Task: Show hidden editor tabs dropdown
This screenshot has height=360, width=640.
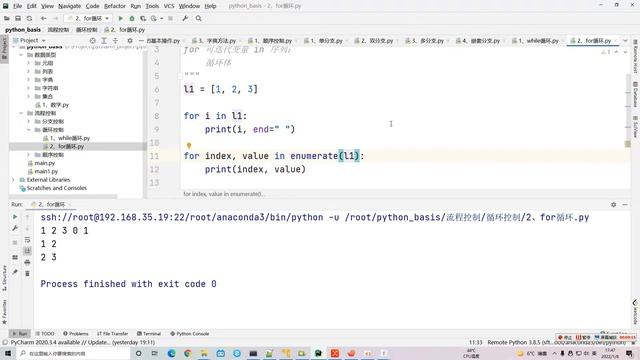Action: click(x=625, y=40)
